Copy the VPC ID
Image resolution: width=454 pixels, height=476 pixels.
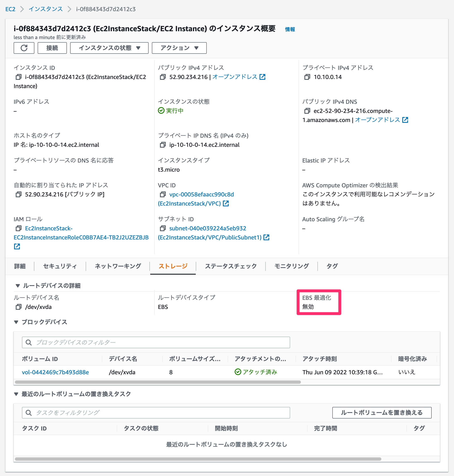coord(163,194)
